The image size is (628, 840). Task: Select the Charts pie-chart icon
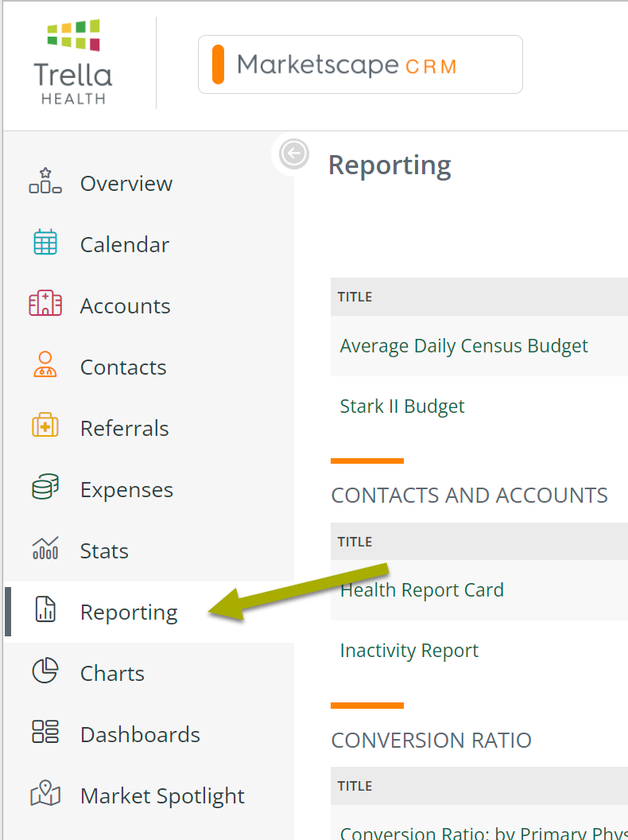[x=45, y=672]
